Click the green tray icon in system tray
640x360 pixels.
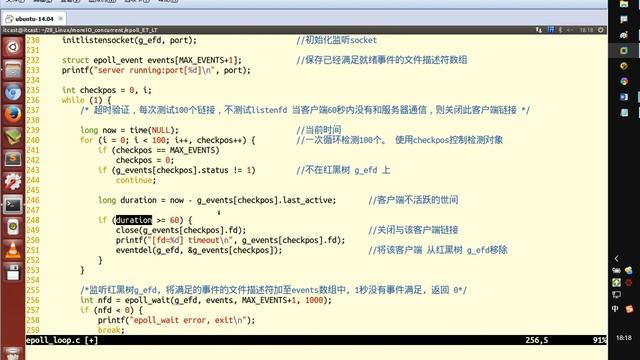click(x=616, y=282)
